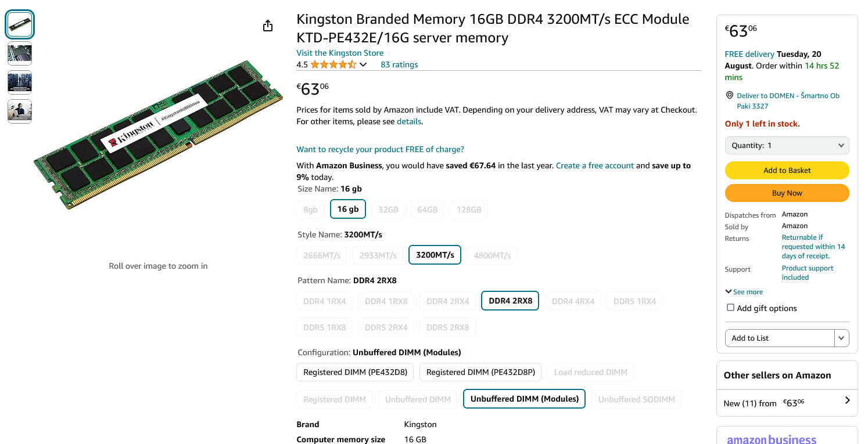This screenshot has height=444, width=868.
Task: Visit the Kingston Store link
Action: tap(340, 53)
